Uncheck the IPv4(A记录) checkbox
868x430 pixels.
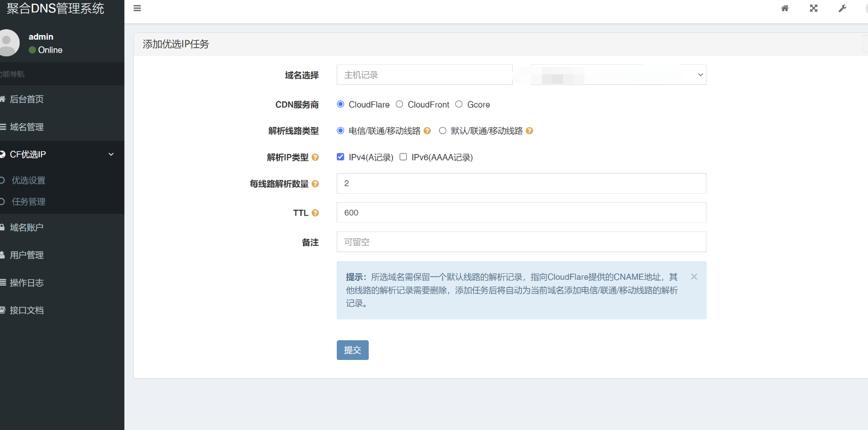coord(341,157)
